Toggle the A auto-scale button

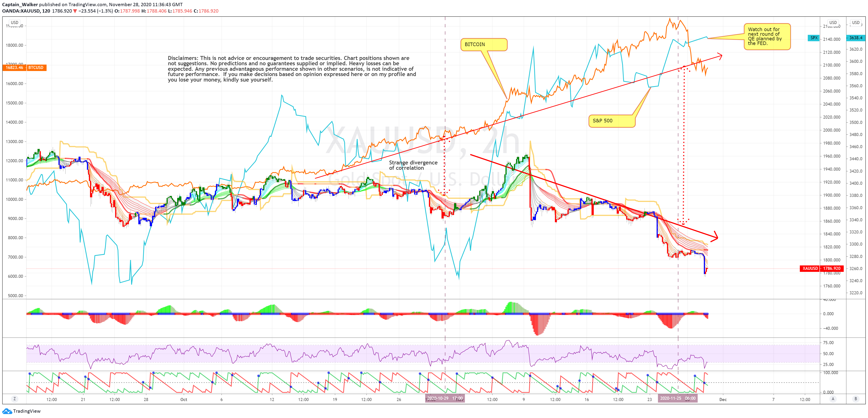tap(833, 399)
